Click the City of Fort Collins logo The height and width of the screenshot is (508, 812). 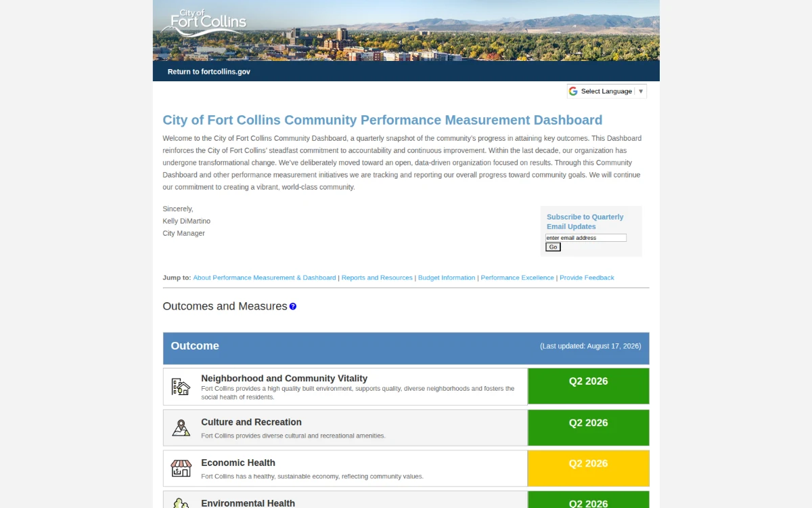tap(204, 22)
